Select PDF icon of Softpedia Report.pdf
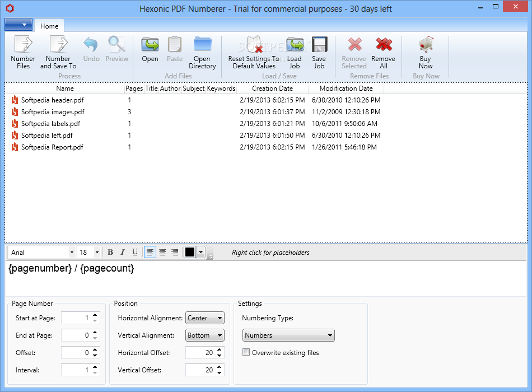Image resolution: width=532 pixels, height=392 pixels. click(15, 147)
